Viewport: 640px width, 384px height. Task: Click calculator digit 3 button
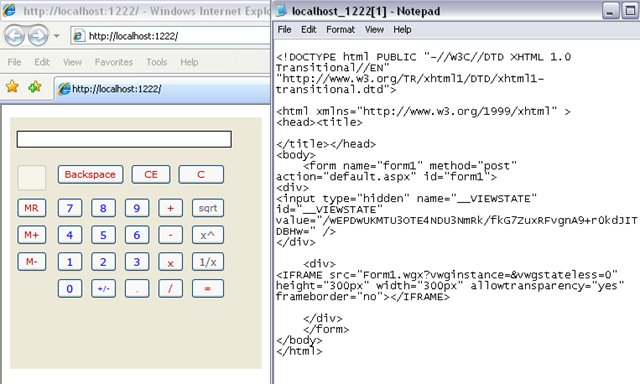137,262
